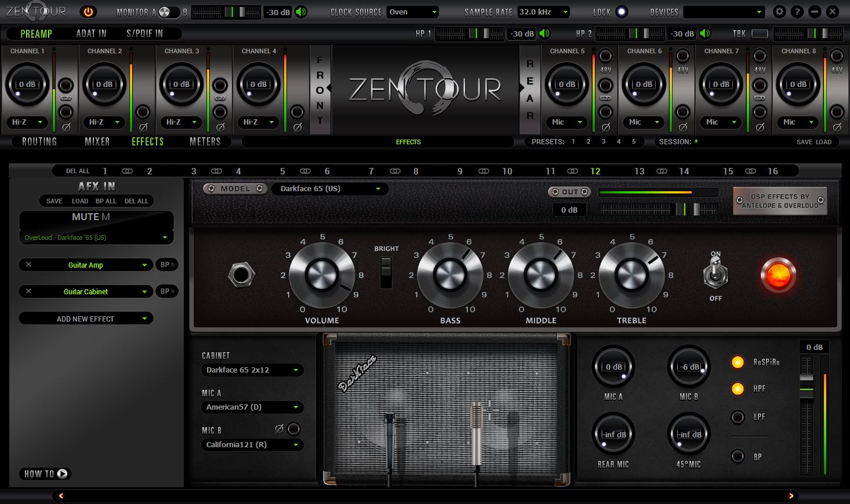Open Channel 1 Hi-Z input type dropdown
Image resolution: width=850 pixels, height=504 pixels.
[x=27, y=122]
